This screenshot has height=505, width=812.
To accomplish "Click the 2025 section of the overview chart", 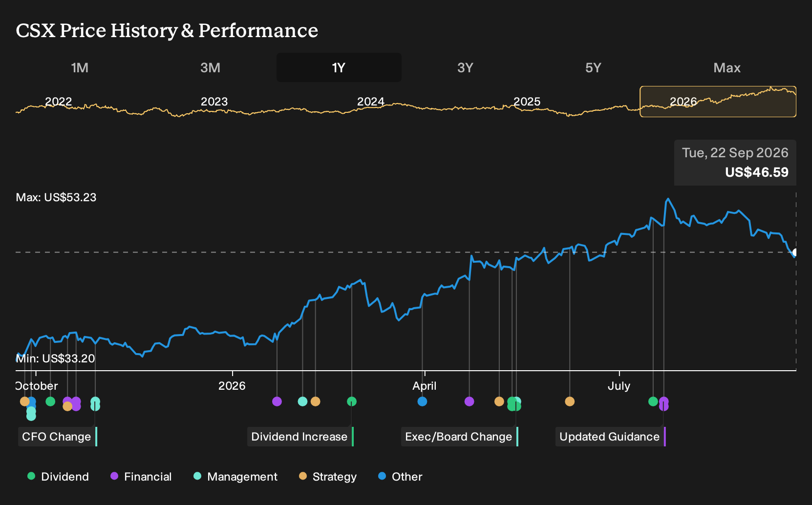I will point(527,102).
